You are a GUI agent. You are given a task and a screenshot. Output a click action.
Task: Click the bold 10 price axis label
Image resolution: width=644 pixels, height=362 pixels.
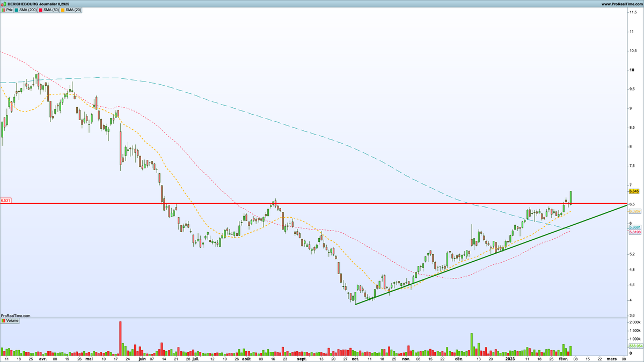[633, 70]
